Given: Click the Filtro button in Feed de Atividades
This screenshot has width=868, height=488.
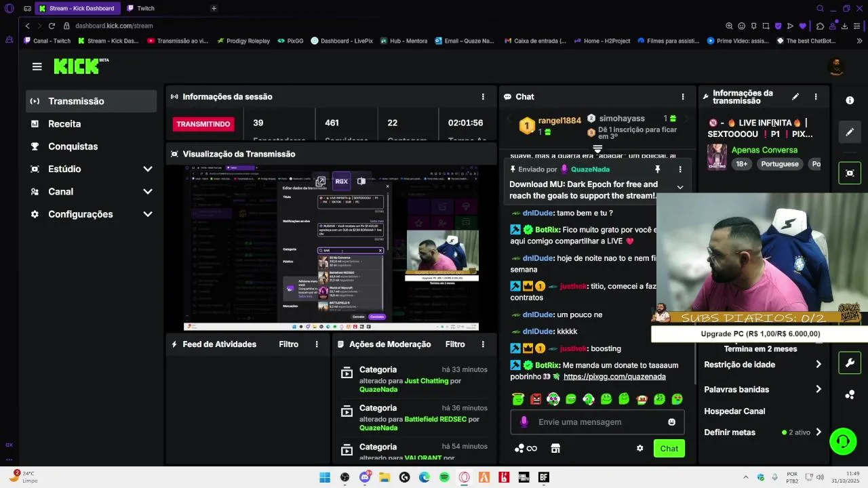Looking at the screenshot, I should [x=288, y=344].
